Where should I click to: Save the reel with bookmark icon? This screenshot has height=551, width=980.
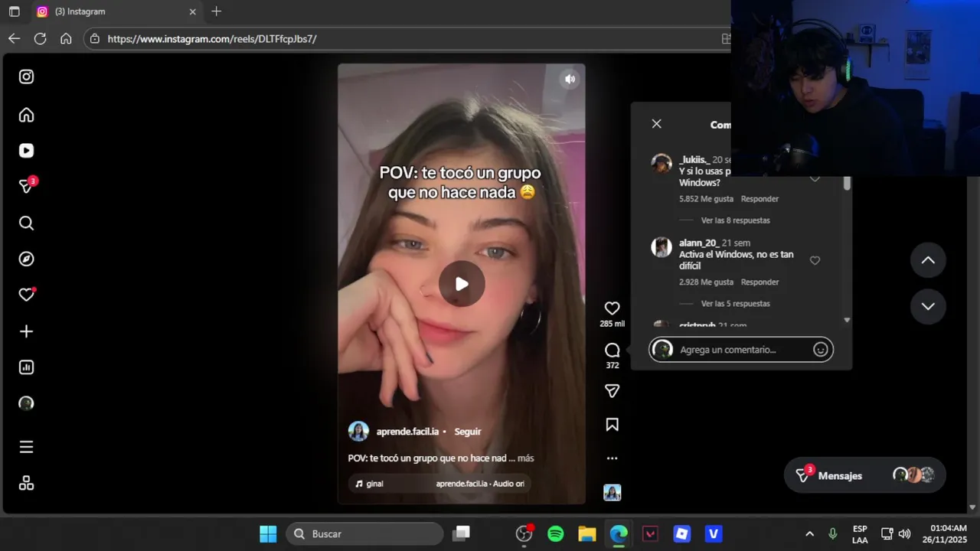pos(612,425)
